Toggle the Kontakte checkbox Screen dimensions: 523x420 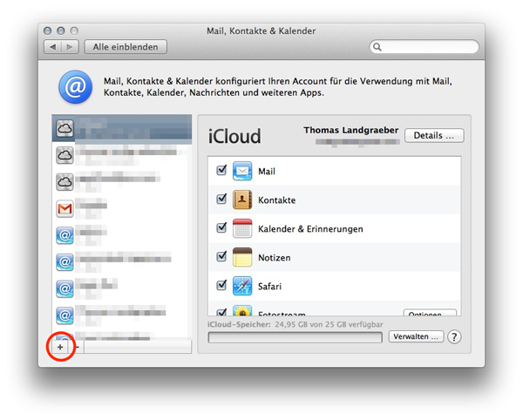point(221,199)
